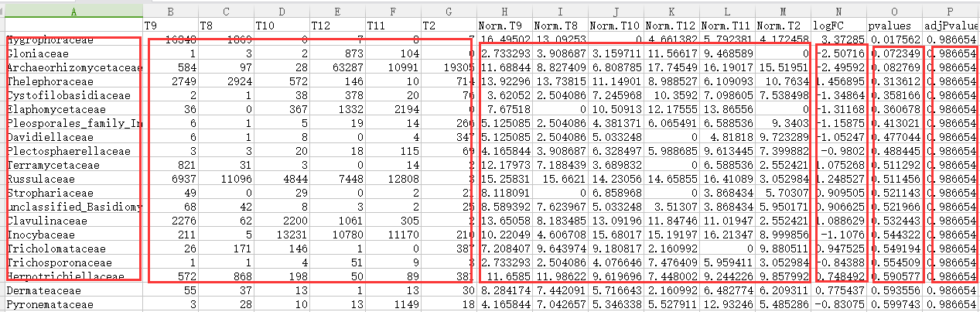The height and width of the screenshot is (312, 980).
Task: Select column header A
Action: coord(73,11)
